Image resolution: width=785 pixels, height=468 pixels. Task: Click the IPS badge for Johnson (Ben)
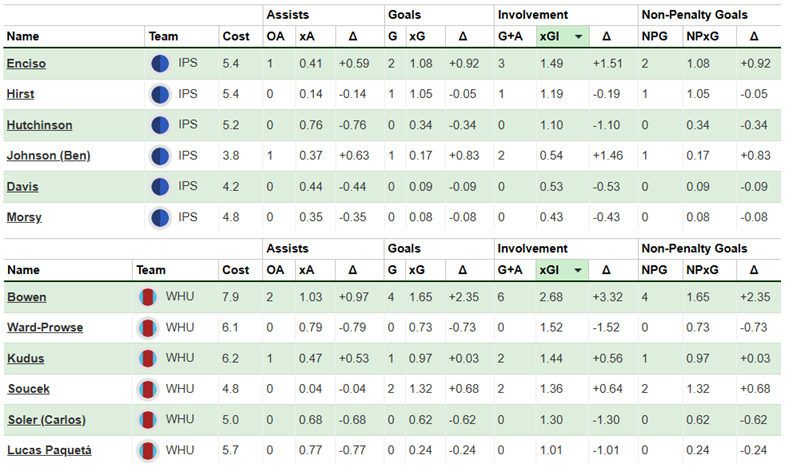coord(159,156)
